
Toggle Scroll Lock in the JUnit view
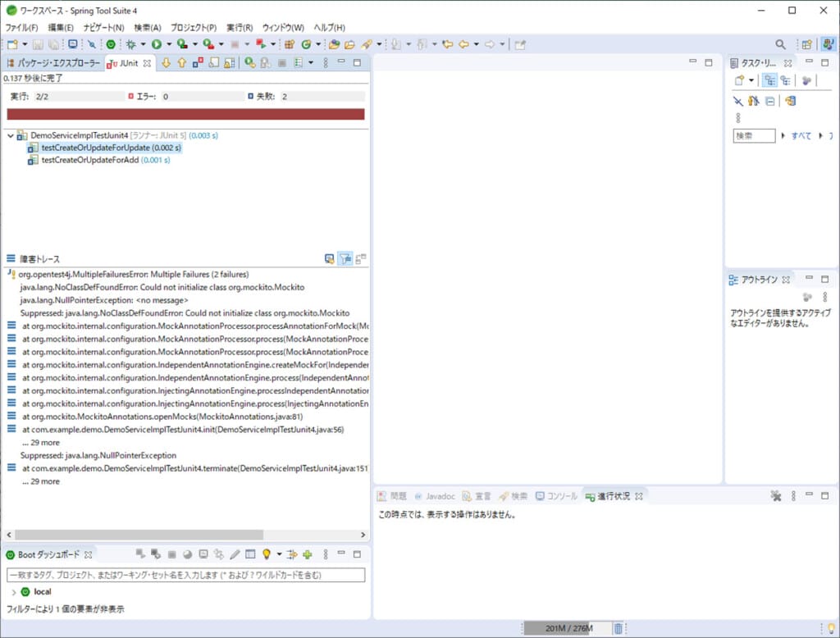[x=229, y=62]
